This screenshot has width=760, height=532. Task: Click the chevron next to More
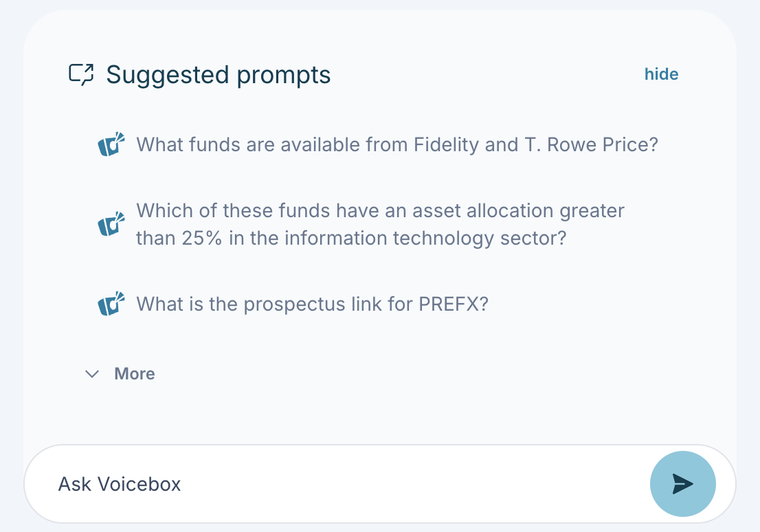[91, 375]
